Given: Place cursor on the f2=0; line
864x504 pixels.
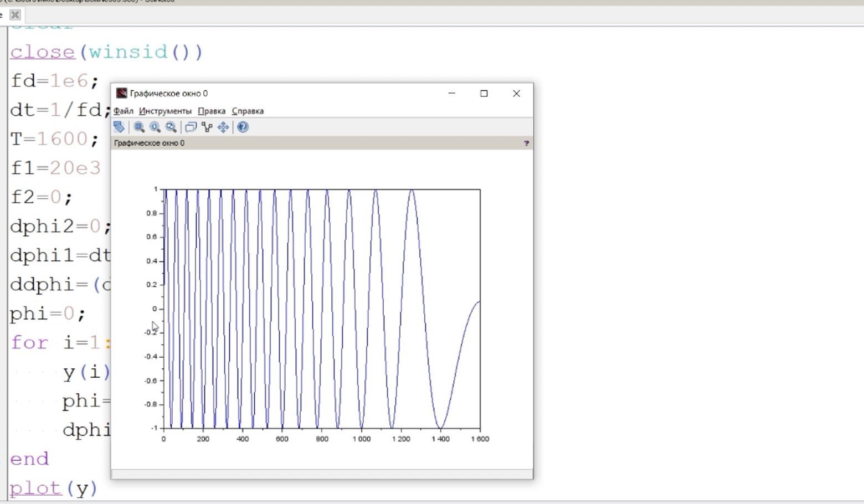Looking at the screenshot, I should [x=42, y=197].
